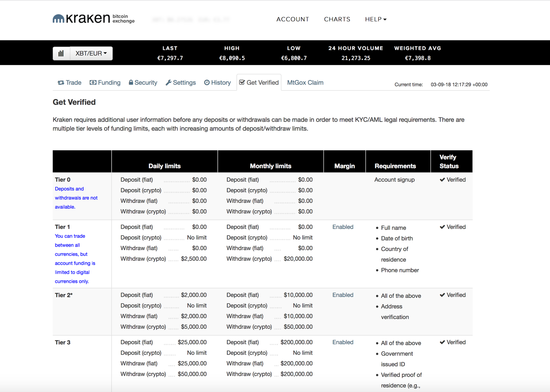
Task: Click the Tier 2 margin Enabled link
Action: (x=343, y=295)
